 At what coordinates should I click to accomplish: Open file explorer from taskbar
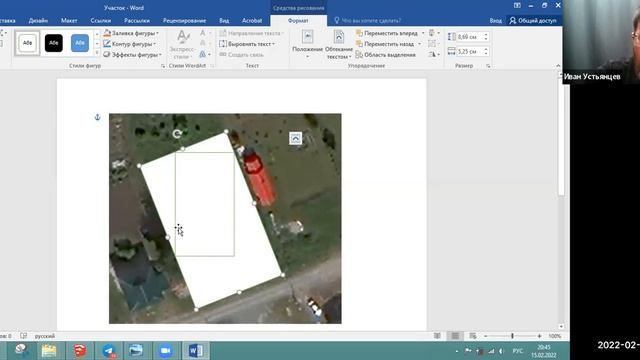coord(49,351)
